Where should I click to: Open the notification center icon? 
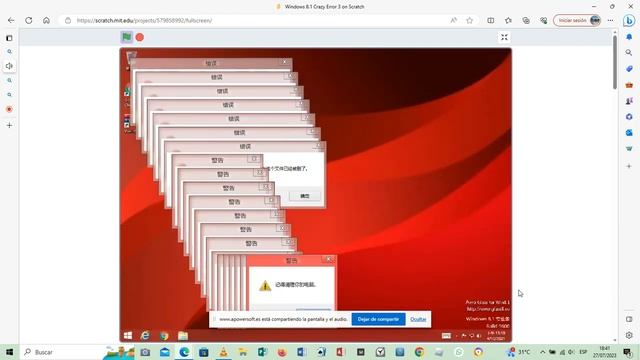(628, 352)
